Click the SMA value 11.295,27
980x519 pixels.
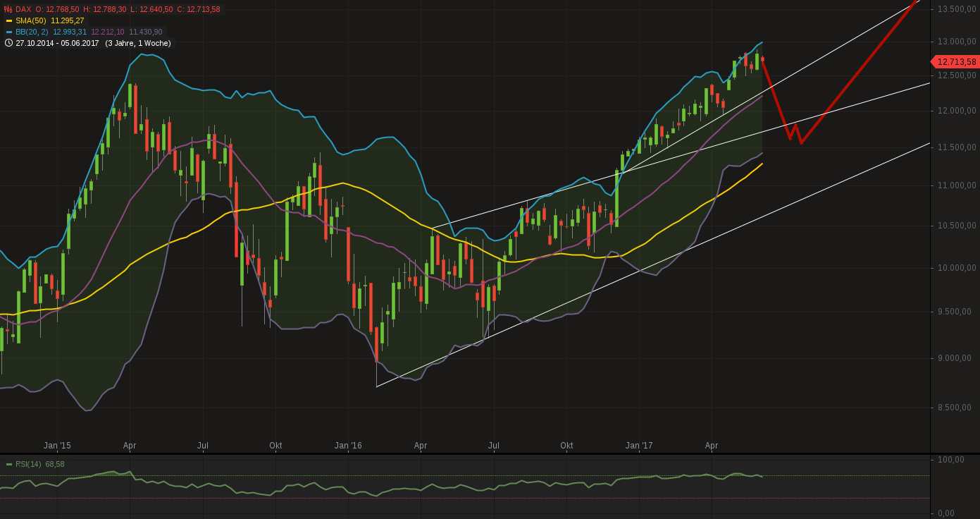[x=68, y=20]
